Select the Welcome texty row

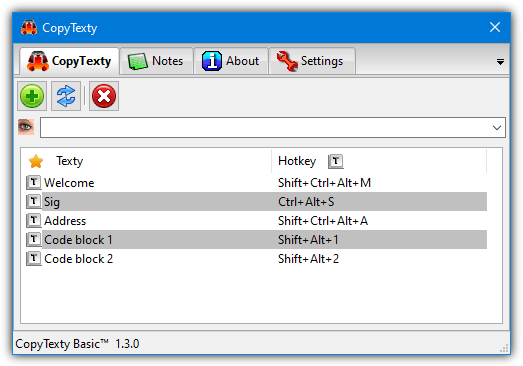256,183
